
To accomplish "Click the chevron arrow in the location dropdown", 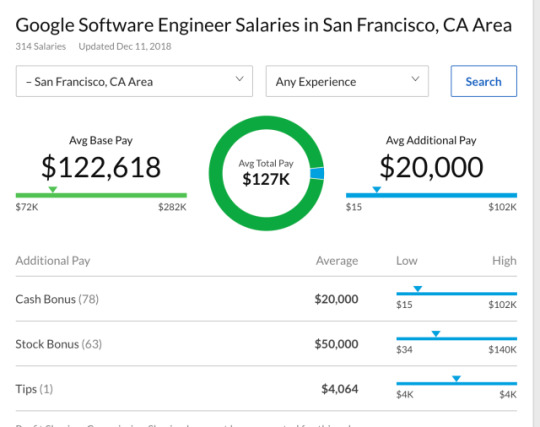I will 240,79.
